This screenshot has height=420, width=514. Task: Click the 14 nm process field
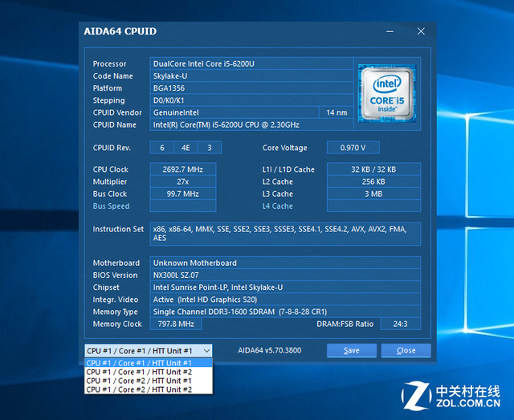click(337, 112)
